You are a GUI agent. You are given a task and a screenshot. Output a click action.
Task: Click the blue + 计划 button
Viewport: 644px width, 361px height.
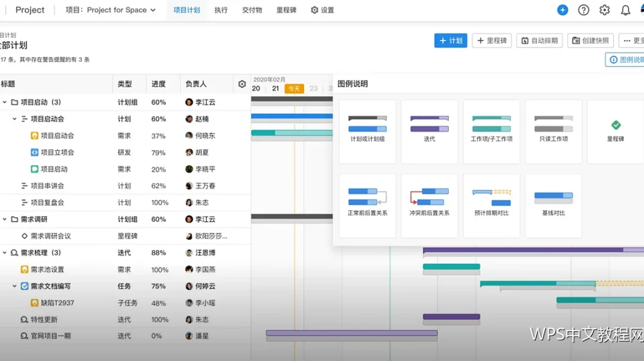(x=451, y=41)
